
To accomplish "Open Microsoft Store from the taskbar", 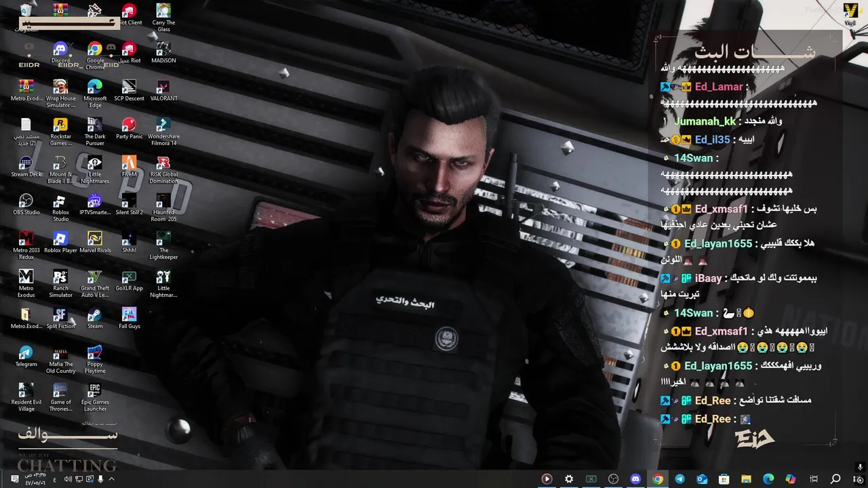I will (x=724, y=479).
